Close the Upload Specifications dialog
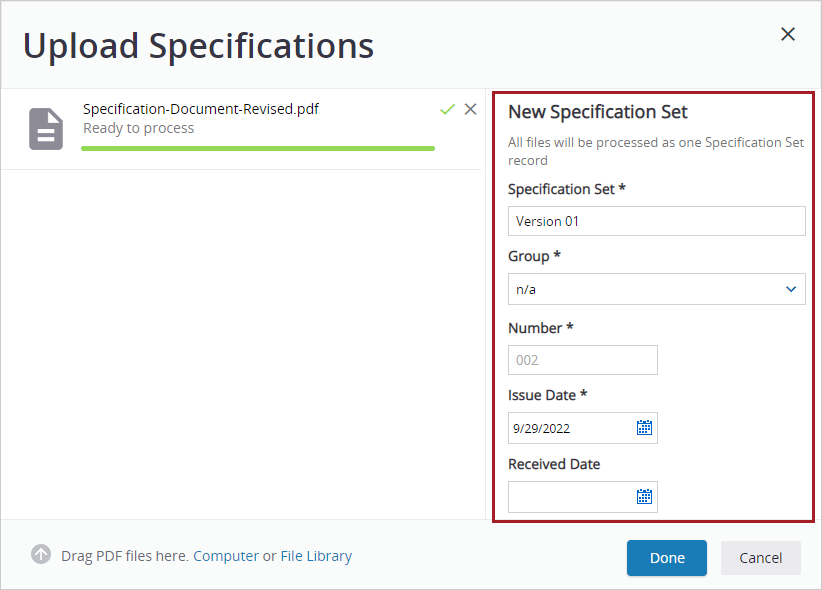 [788, 33]
